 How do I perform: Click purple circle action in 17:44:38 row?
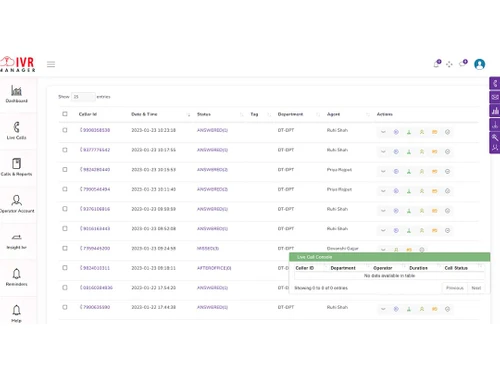pos(396,309)
